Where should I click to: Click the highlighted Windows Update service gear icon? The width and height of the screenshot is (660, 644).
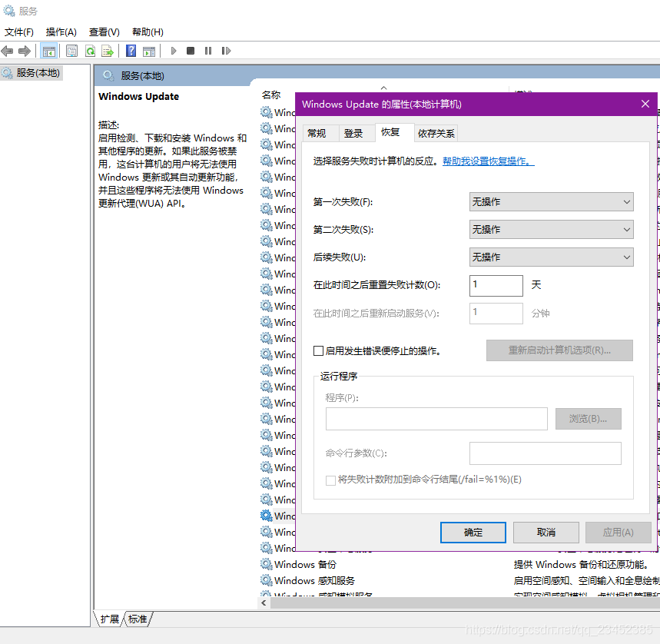[267, 516]
